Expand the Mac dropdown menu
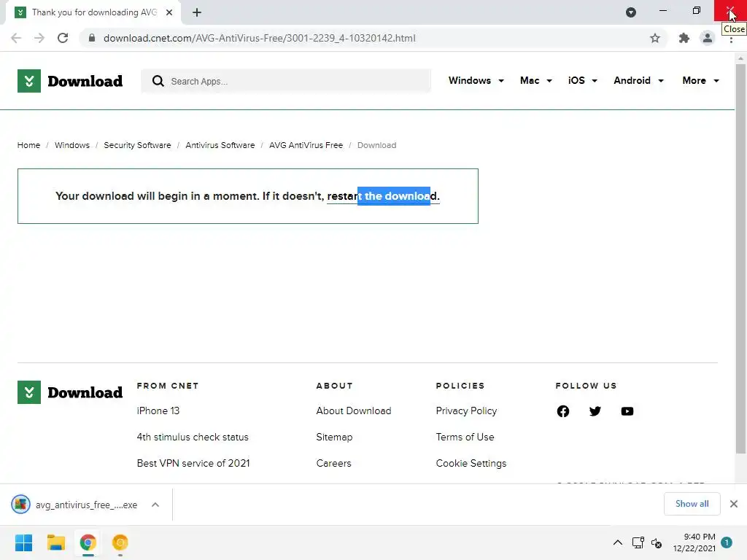Screen dimensions: 747x560 [536, 80]
